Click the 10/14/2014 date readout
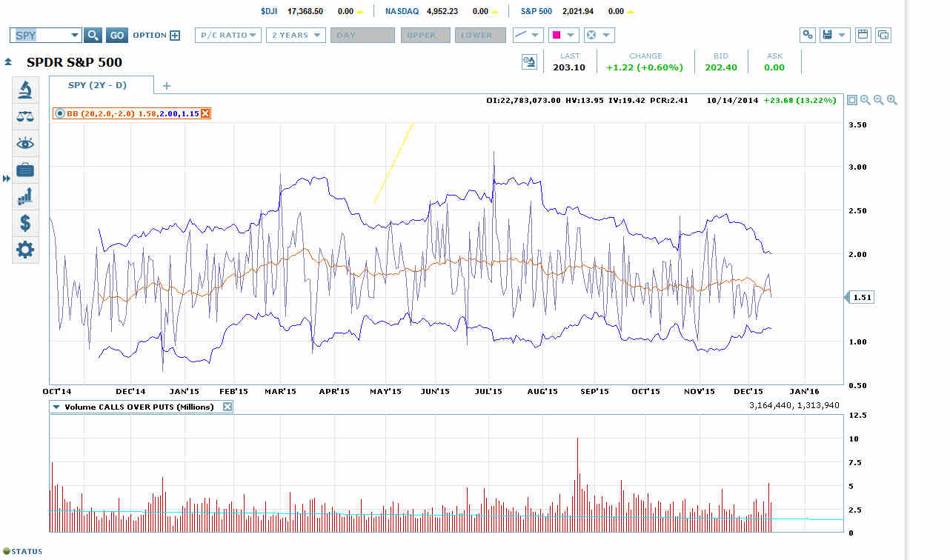This screenshot has height=560, width=950. coord(731,100)
